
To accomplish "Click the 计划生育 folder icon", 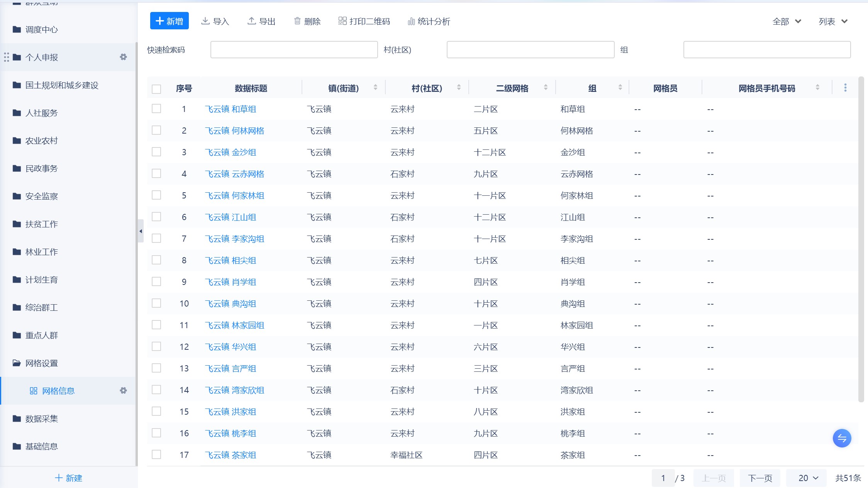I will pyautogui.click(x=17, y=280).
